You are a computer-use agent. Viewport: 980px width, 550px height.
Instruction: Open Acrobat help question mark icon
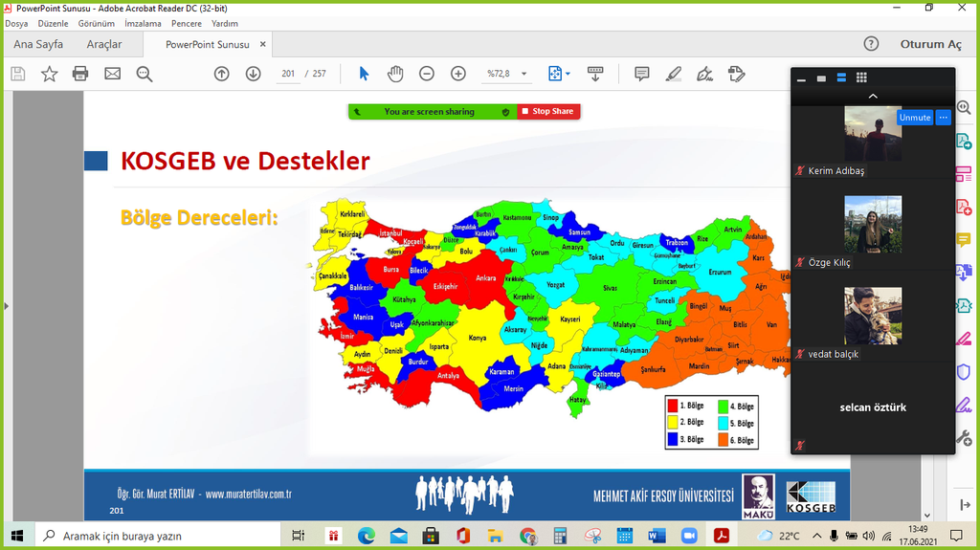(x=871, y=44)
